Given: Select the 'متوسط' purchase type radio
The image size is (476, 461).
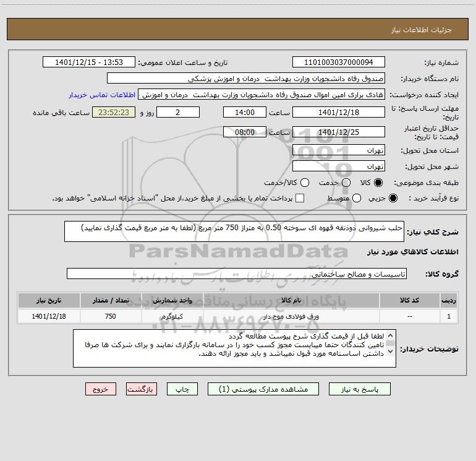Looking at the screenshot, I should [x=357, y=198].
